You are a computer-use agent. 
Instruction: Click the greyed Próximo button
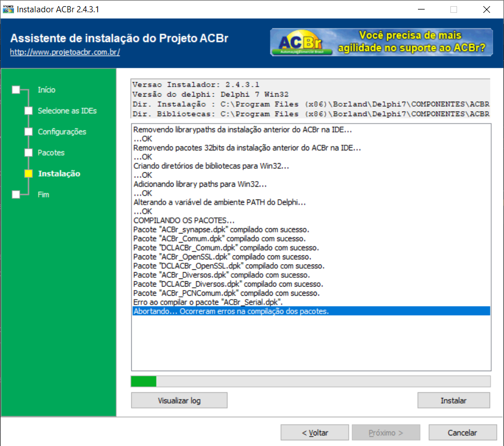pyautogui.click(x=386, y=433)
